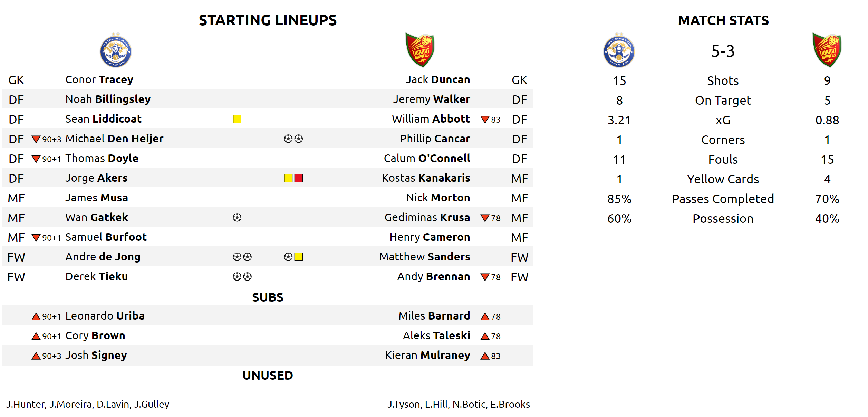Screen dimensions: 868x417
Task: Click Kieran Mulraney's sub-on arrow
Action: pos(485,356)
